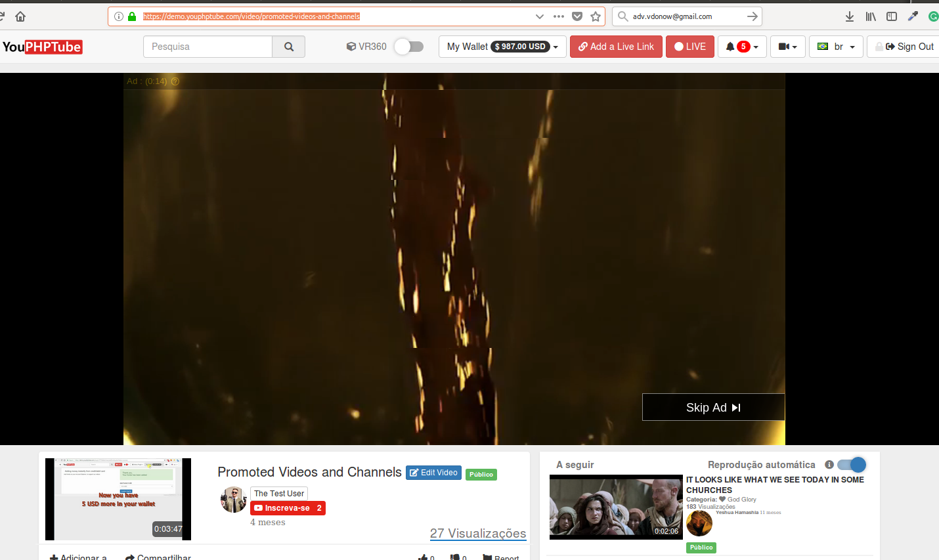Viewport: 939px width, 560px height.
Task: Click the browser URL address text
Action: 251,16
